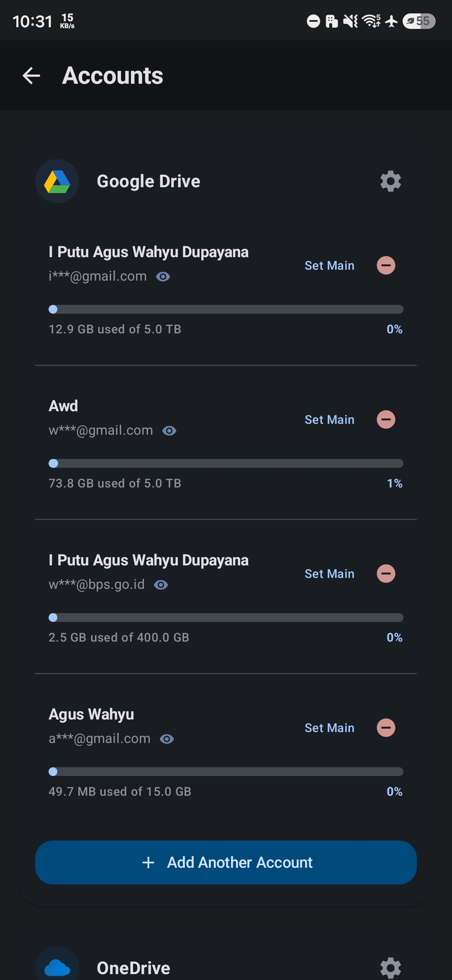The image size is (452, 980).
Task: Tap the battery indicator in status bar
Action: point(419,21)
